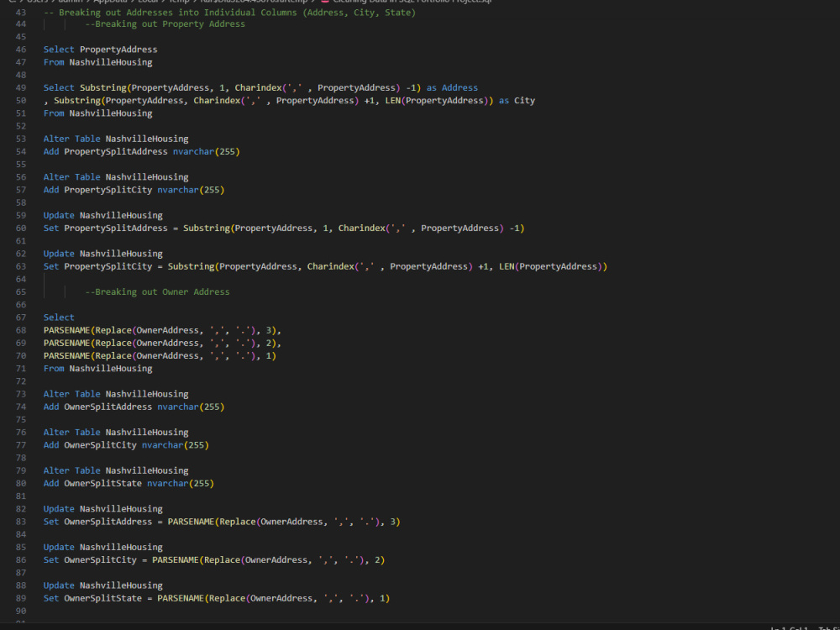The image size is (840, 630).
Task: Click 'PropertySplitCity' on line 57
Action: click(108, 190)
